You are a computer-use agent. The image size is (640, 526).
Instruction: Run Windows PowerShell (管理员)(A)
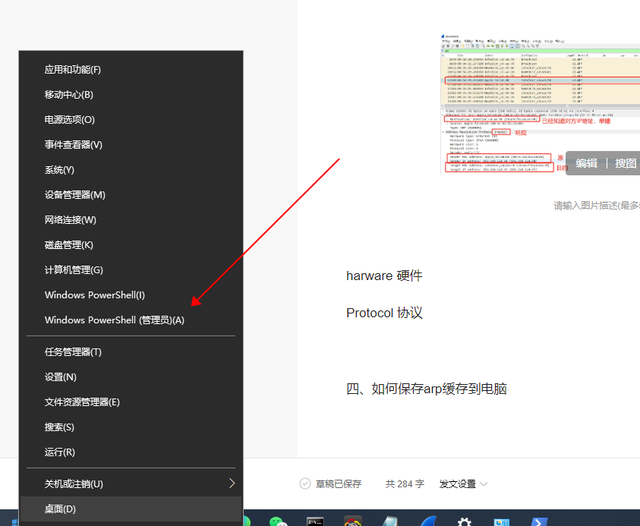[131, 320]
